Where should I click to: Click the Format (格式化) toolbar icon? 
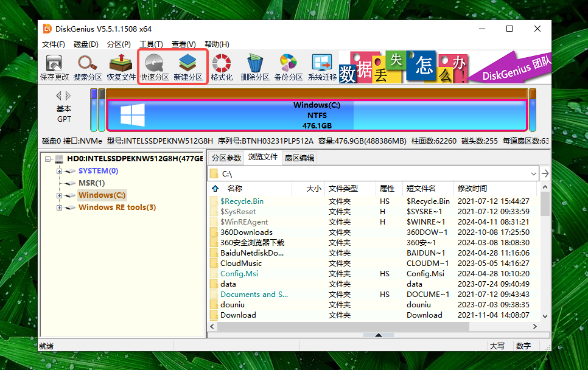[222, 68]
